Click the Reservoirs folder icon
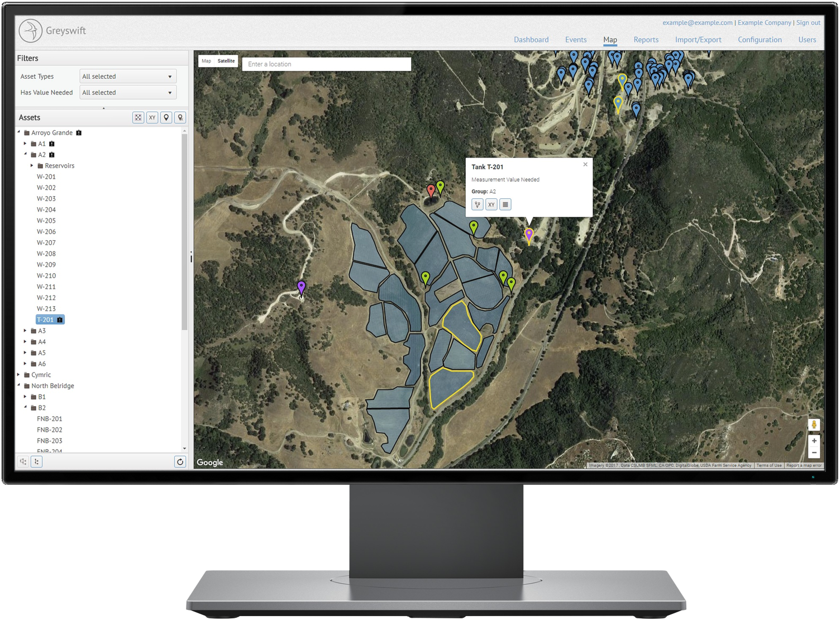Image resolution: width=840 pixels, height=620 pixels. coord(41,166)
